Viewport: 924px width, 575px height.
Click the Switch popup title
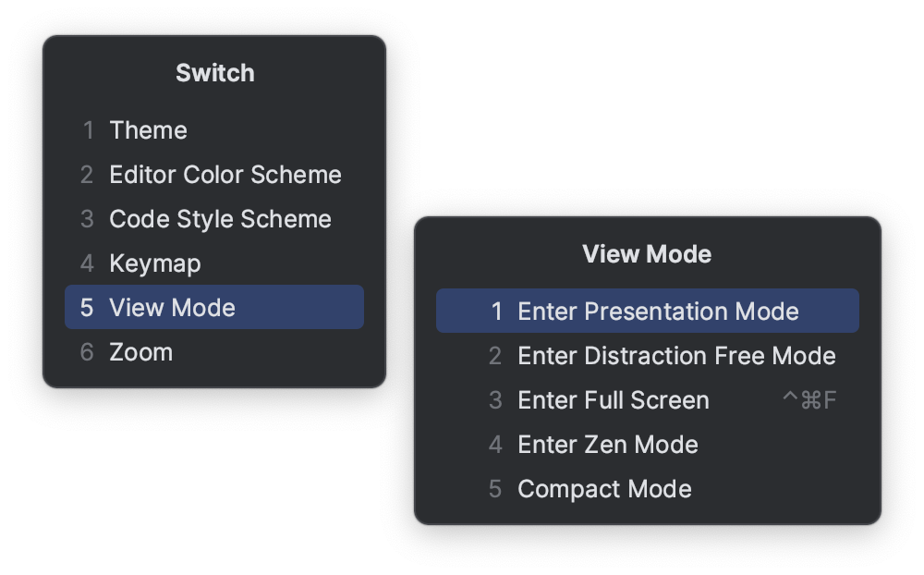pyautogui.click(x=213, y=72)
